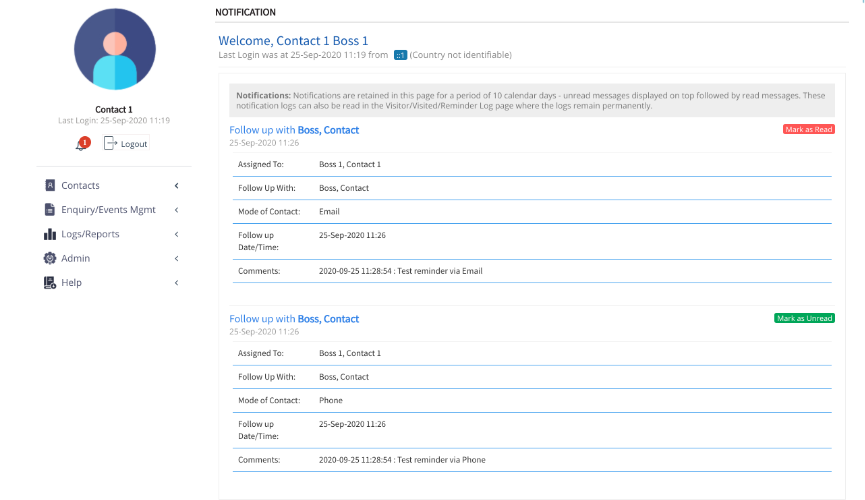
Task: Click the Admin gear icon
Action: [x=50, y=258]
